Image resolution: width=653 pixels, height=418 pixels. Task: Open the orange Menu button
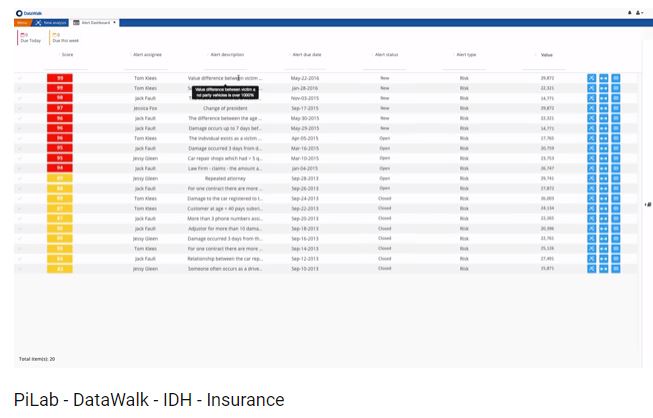point(22,22)
